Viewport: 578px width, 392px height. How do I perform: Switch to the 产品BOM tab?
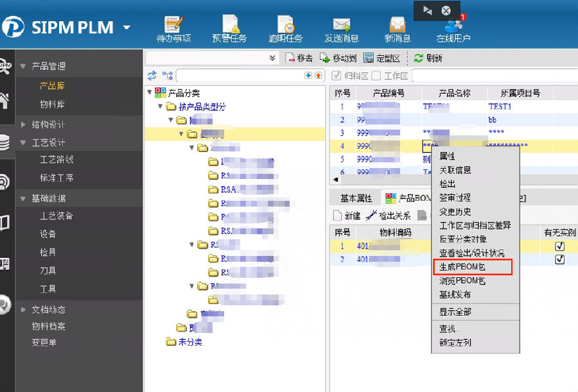pyautogui.click(x=408, y=198)
